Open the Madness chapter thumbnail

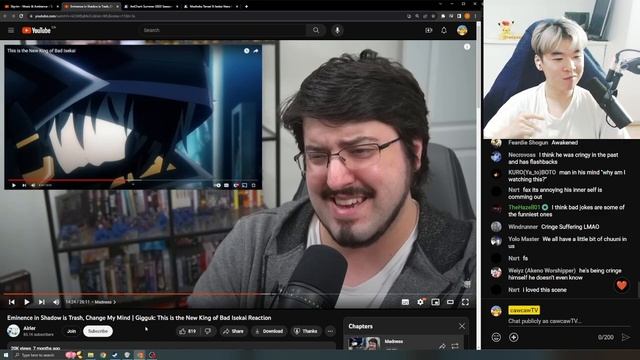click(364, 343)
